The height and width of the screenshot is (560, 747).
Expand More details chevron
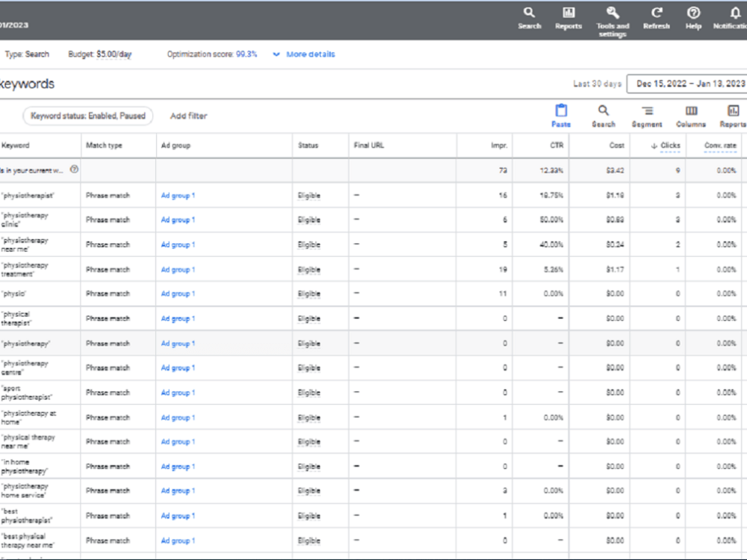[276, 55]
